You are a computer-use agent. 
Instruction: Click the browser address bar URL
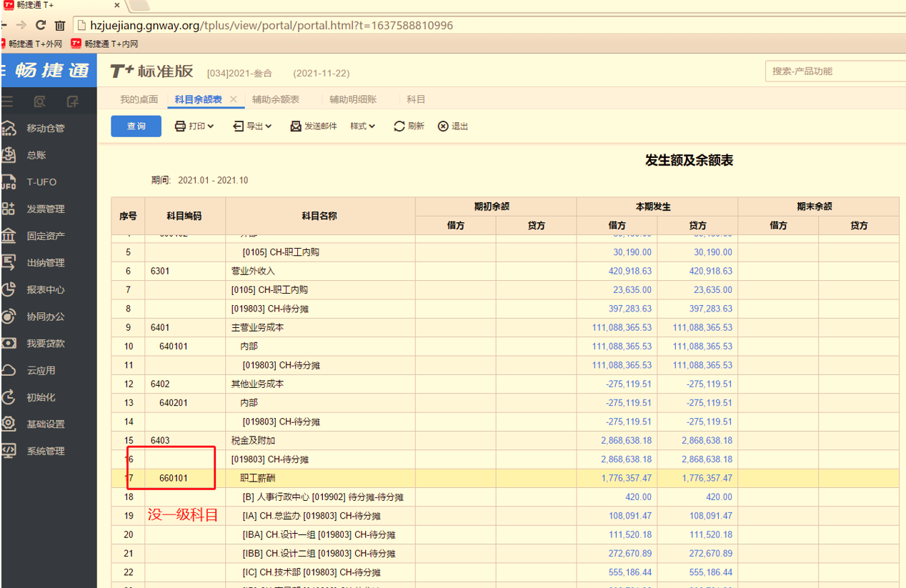272,26
